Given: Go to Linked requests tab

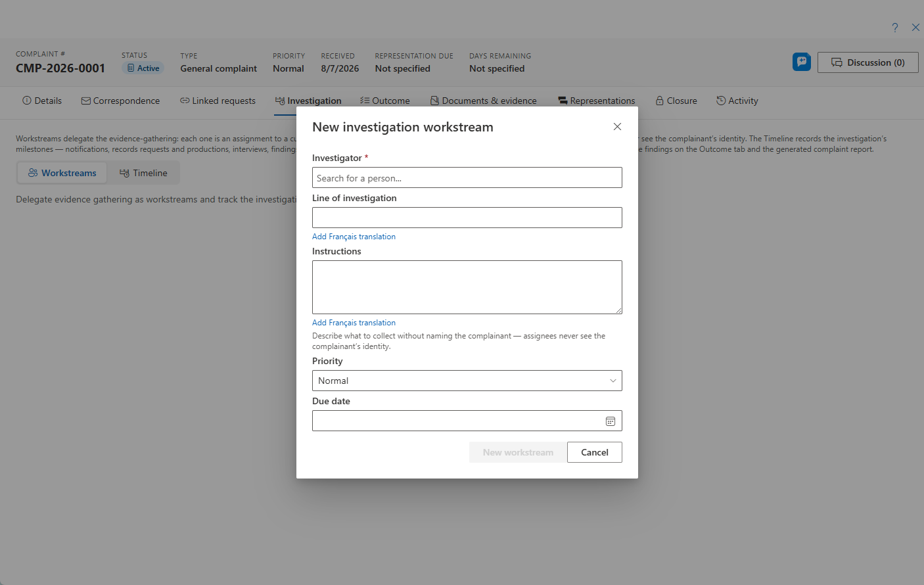Looking at the screenshot, I should (x=218, y=101).
